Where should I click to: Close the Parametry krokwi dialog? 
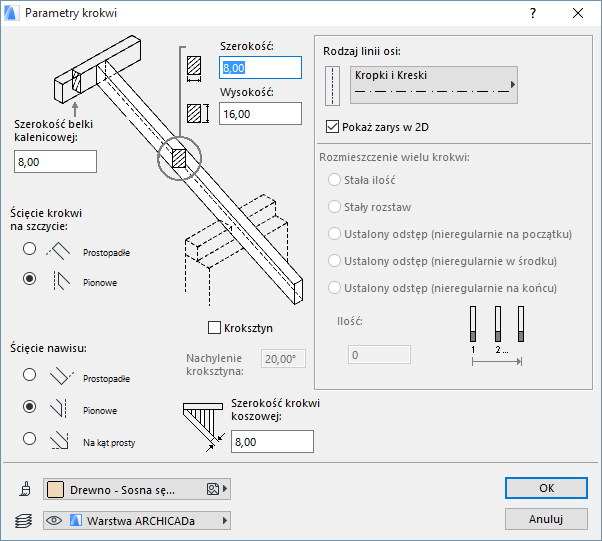(x=578, y=13)
